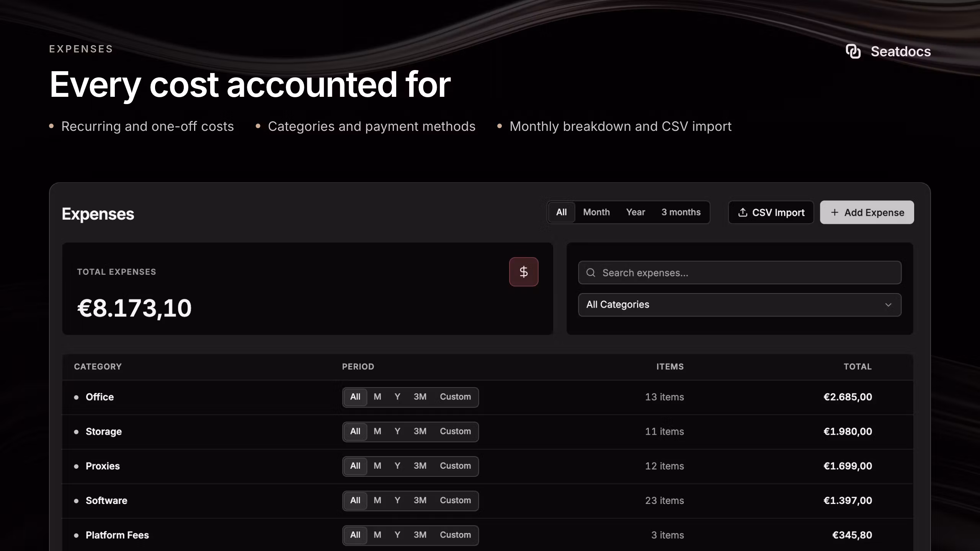Click the upload icon on CSV Import
The height and width of the screenshot is (551, 980).
pos(743,212)
